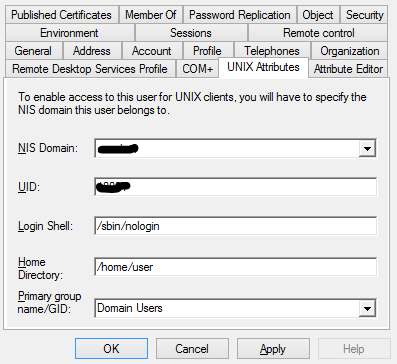Open the Security tab
Screen dimensions: 397x364
click(364, 15)
